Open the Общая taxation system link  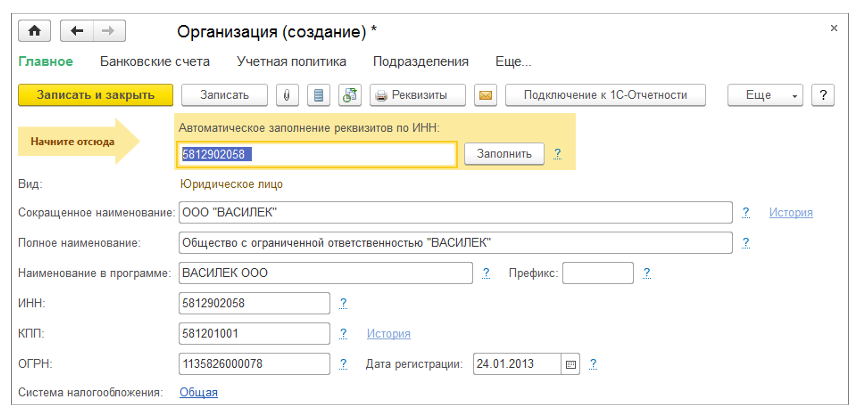tap(198, 392)
